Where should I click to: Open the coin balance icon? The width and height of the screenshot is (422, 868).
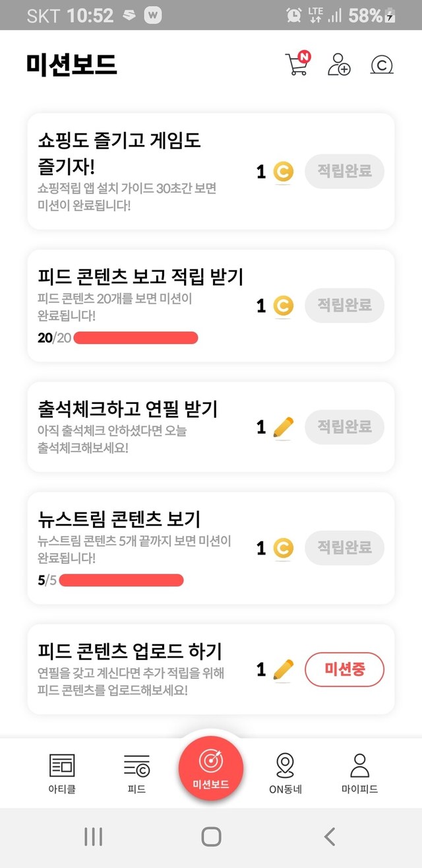(382, 65)
